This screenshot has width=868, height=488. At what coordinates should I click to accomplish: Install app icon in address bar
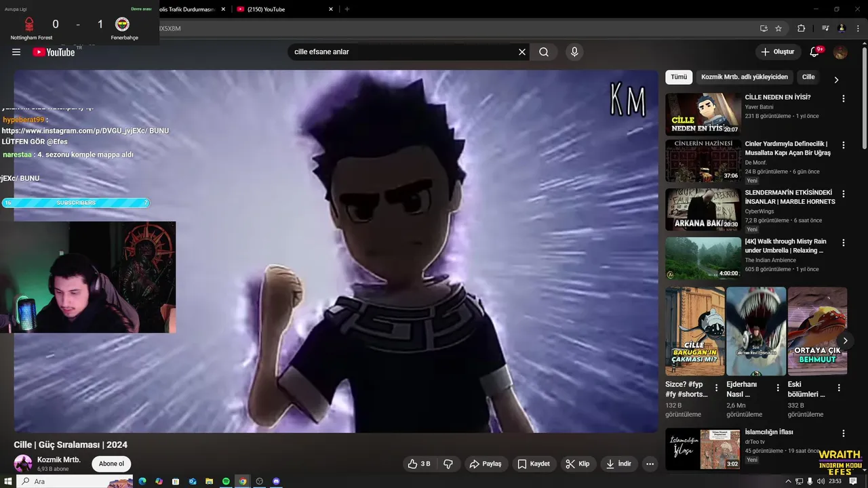coord(764,28)
